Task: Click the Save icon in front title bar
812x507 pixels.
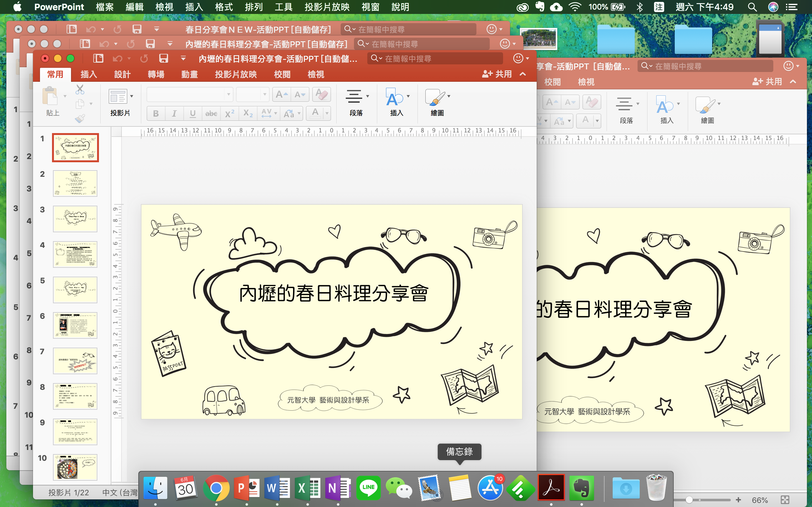Action: [163, 59]
